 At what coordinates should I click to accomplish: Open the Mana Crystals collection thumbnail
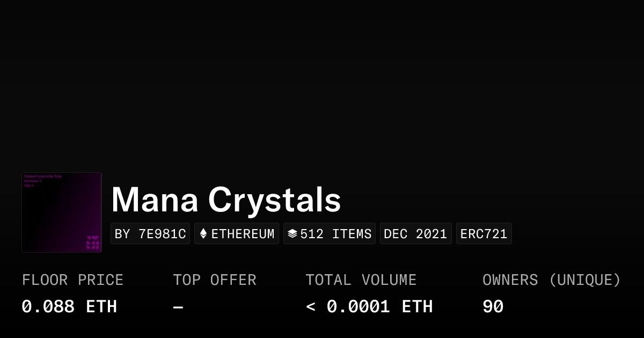[x=62, y=212]
